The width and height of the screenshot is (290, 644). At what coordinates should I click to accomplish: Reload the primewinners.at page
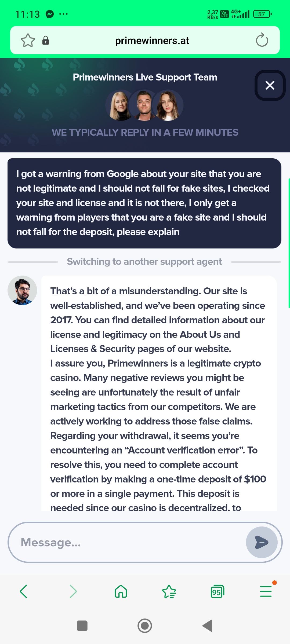point(262,41)
